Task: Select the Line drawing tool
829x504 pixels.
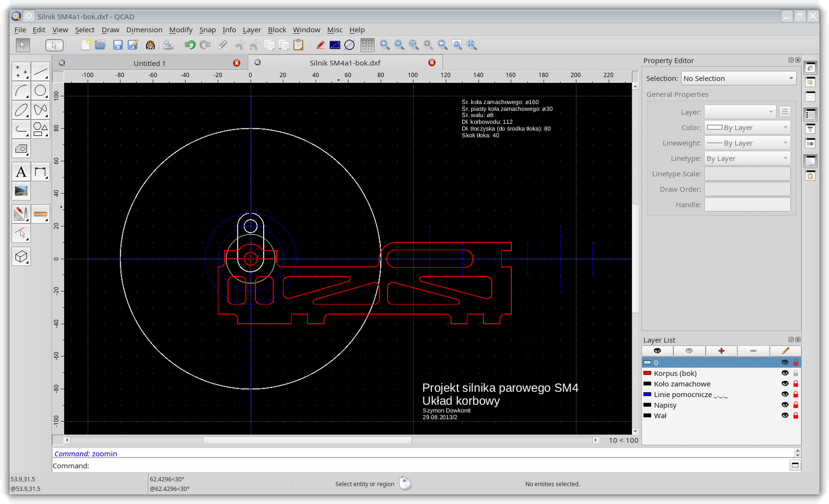Action: click(40, 71)
